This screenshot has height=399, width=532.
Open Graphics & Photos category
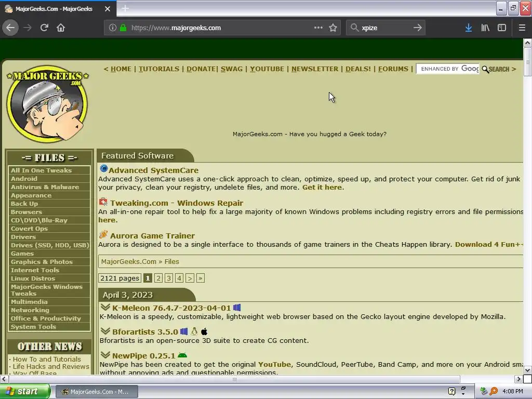[x=42, y=262]
